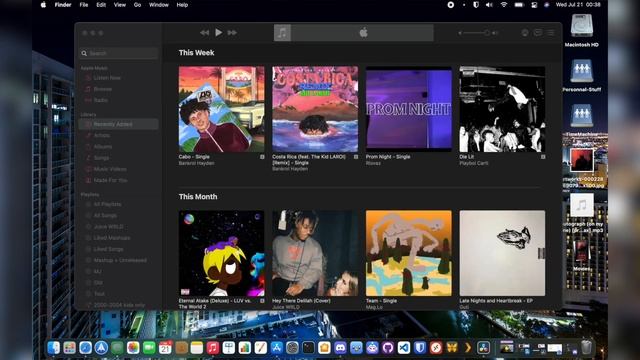Click Bankrol Hayden under Cabo - Single
The image size is (640, 360).
pyautogui.click(x=196, y=163)
